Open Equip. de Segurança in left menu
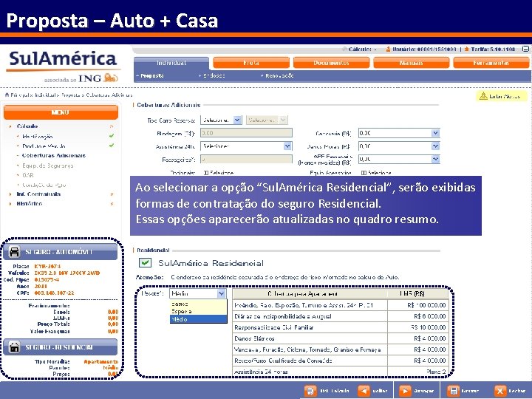This screenshot has width=532, height=399. (48, 166)
